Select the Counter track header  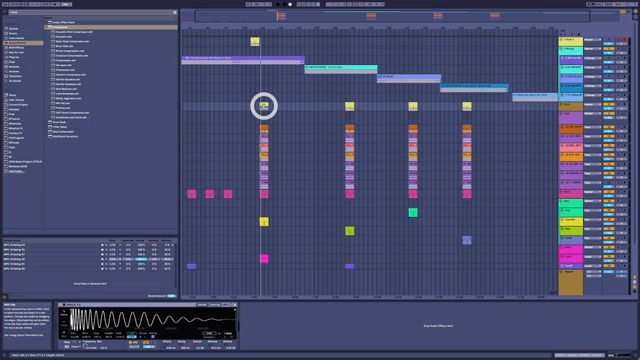[x=571, y=221]
